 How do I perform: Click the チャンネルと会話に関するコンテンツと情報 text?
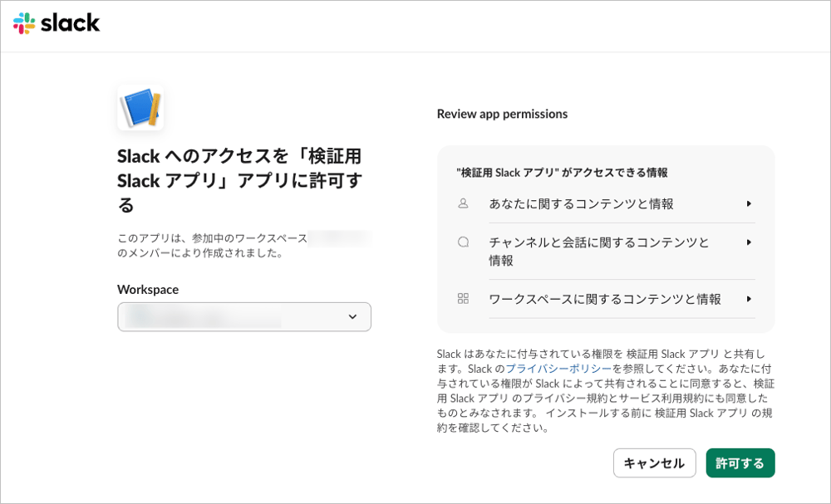pos(599,252)
